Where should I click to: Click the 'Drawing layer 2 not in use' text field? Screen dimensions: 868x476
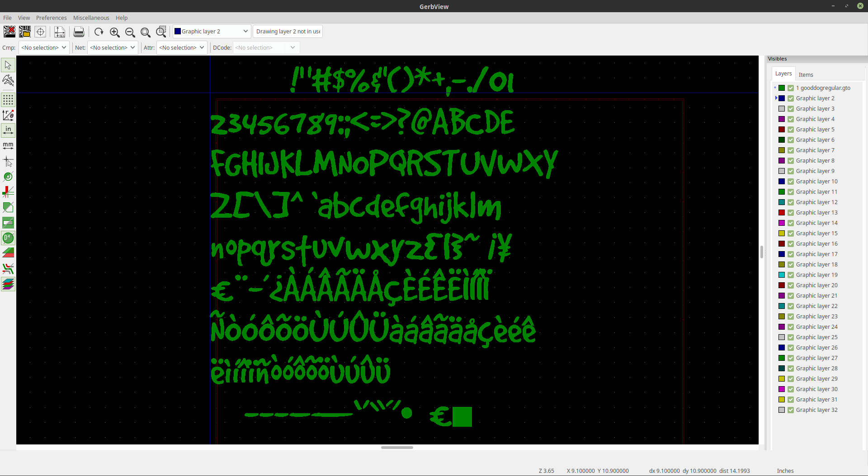point(288,32)
